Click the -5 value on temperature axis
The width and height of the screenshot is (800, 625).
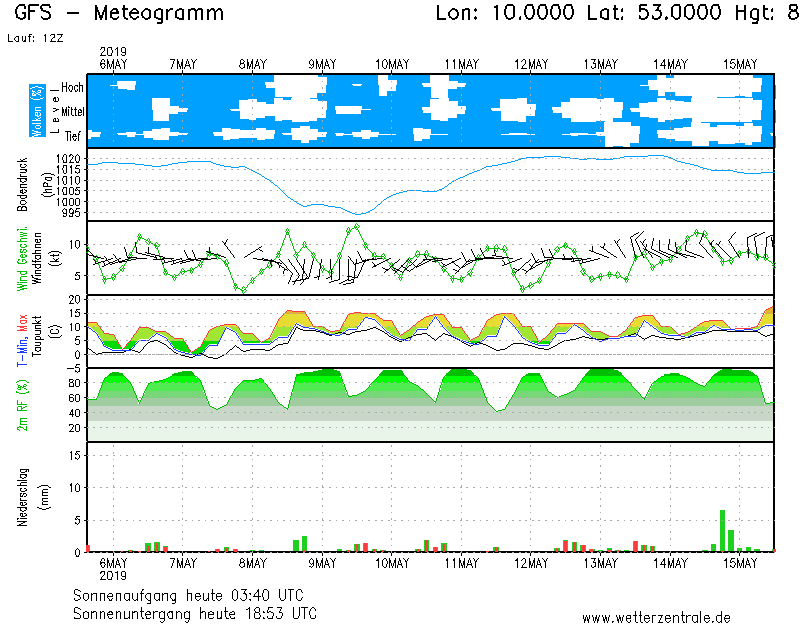coord(72,368)
